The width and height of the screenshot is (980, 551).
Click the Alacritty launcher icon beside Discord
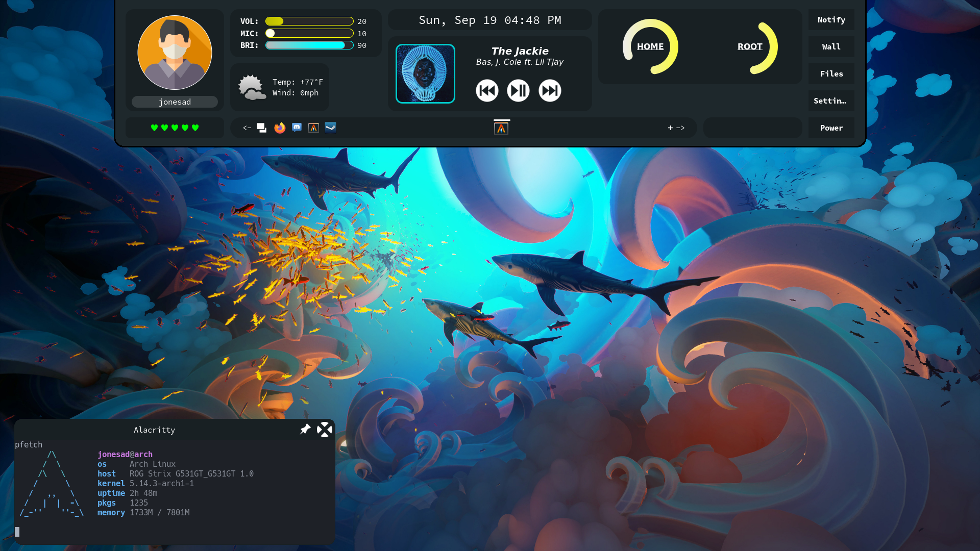[313, 128]
